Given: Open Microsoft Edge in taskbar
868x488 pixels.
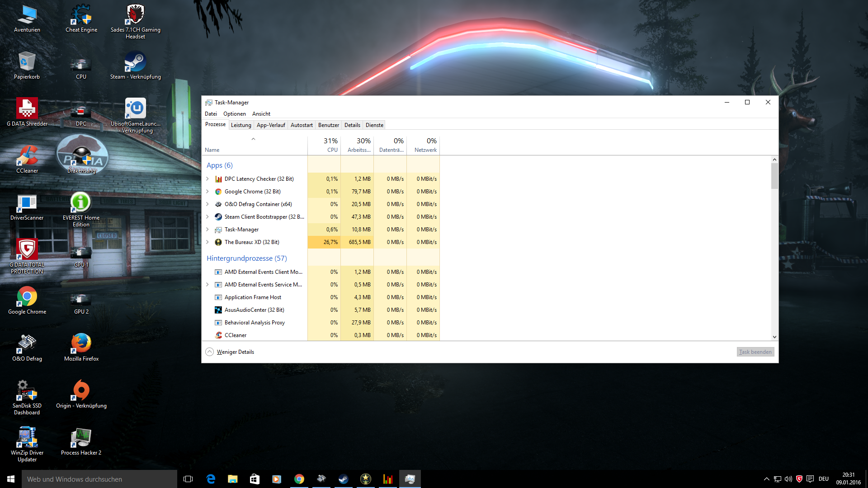Looking at the screenshot, I should [211, 479].
